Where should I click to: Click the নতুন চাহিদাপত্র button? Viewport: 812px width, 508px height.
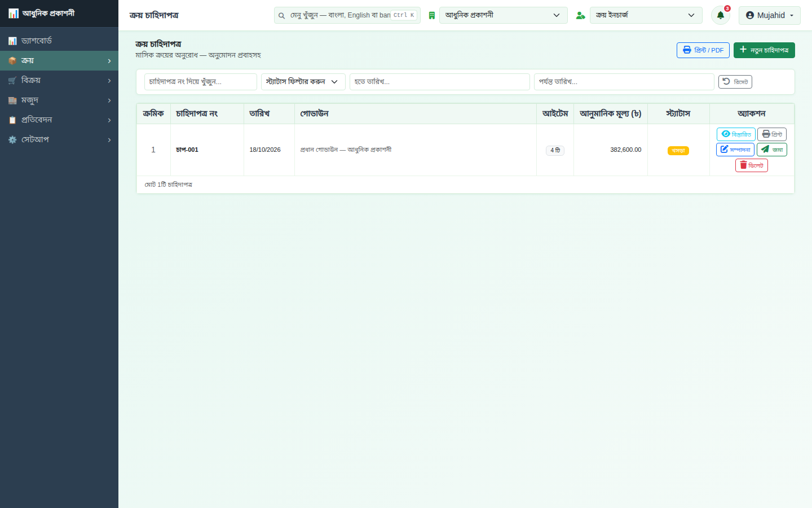pos(764,50)
